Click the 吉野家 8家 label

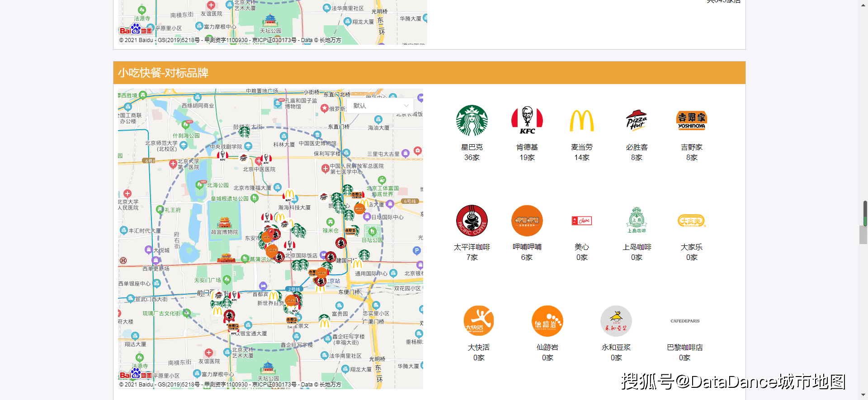coord(692,152)
